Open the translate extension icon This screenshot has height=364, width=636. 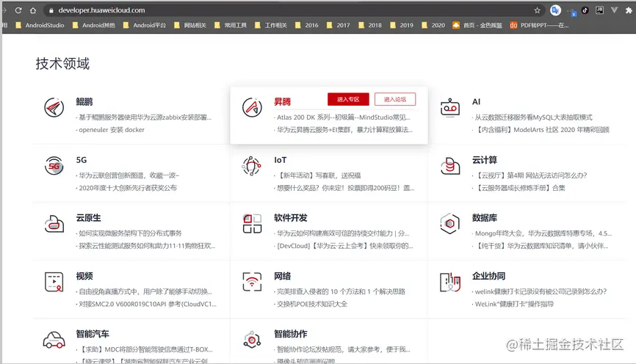coord(555,10)
